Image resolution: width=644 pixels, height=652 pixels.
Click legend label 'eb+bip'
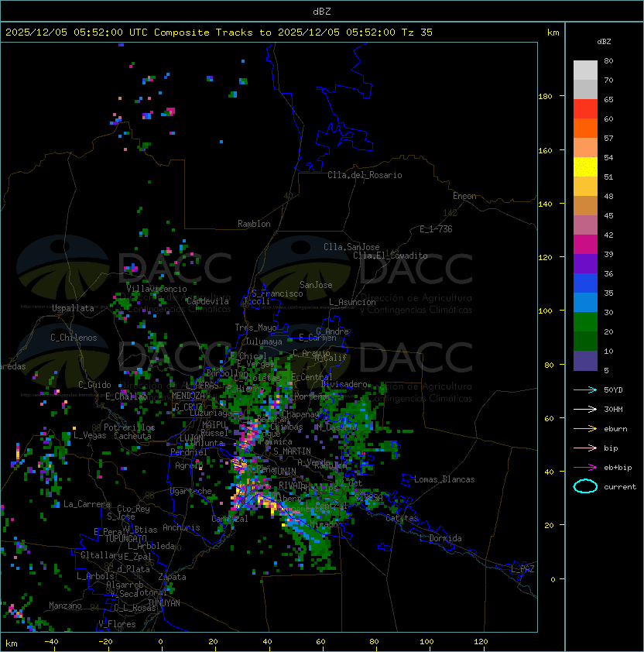click(618, 468)
